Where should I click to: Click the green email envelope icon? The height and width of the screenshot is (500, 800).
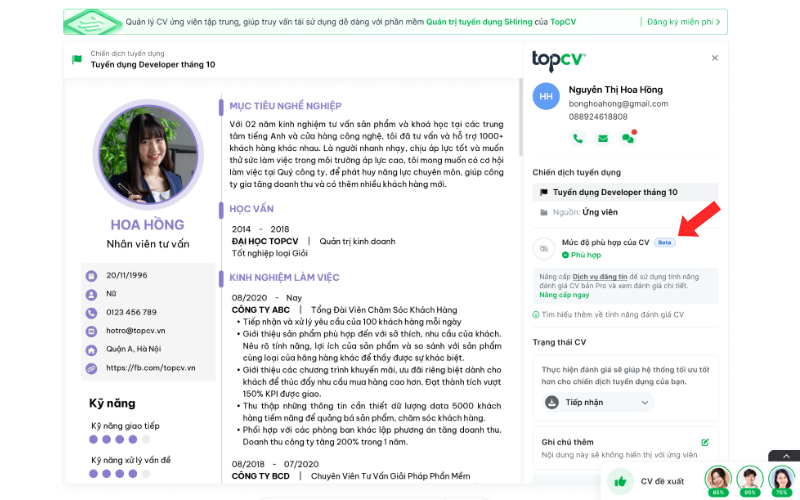click(603, 138)
